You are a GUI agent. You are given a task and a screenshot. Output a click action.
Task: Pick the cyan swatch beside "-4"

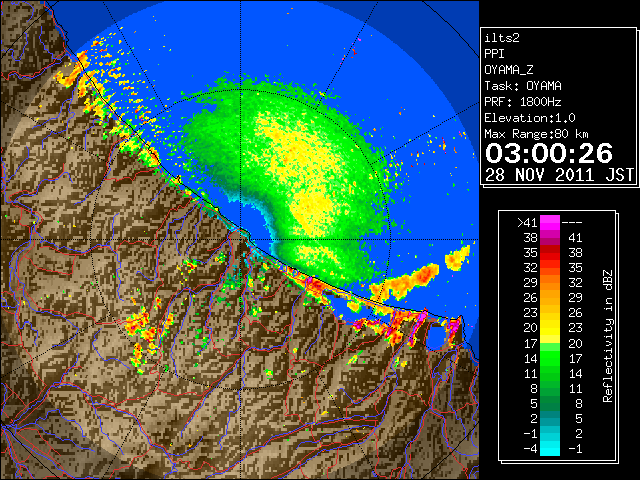point(550,449)
